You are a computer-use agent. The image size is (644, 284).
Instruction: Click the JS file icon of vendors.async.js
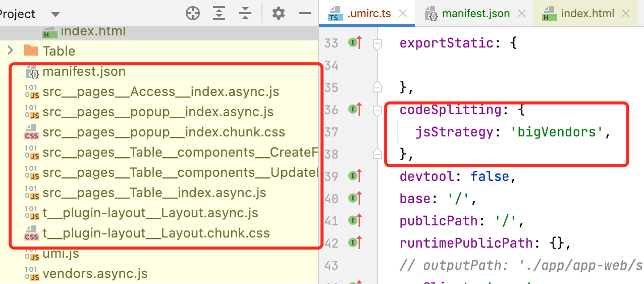(32, 273)
